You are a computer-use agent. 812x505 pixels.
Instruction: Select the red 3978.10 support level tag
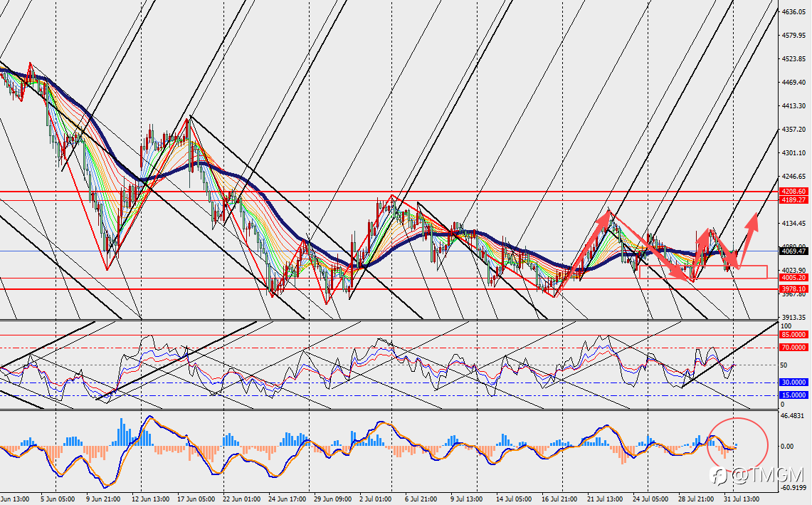[x=793, y=288]
